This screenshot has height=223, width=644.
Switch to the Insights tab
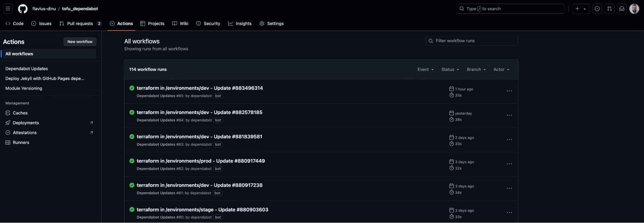(x=240, y=24)
